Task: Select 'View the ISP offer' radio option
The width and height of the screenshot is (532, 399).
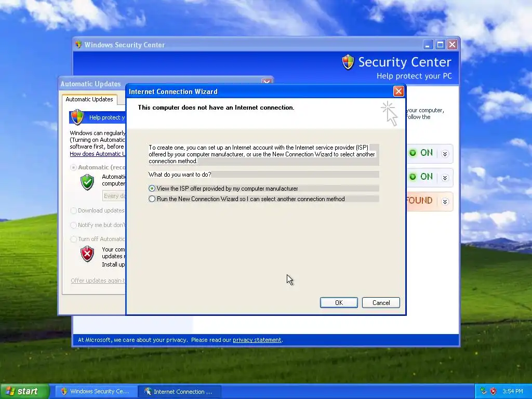Action: pyautogui.click(x=152, y=188)
